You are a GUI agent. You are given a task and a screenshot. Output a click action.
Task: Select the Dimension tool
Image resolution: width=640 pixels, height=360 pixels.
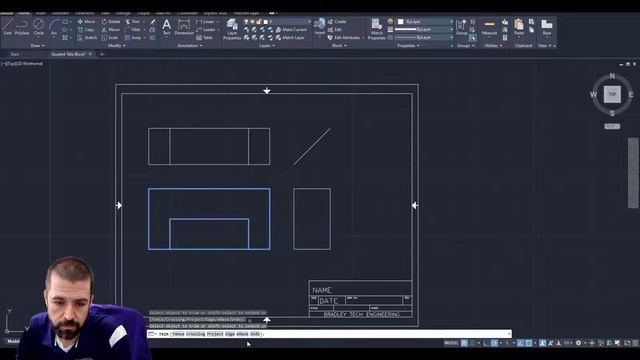click(184, 27)
